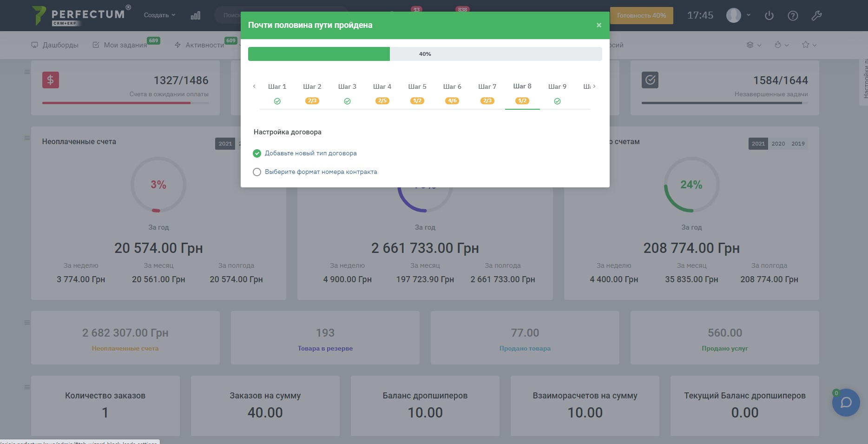Check 'Выберите формат номера контракта' circle
This screenshot has width=868, height=444.
(x=257, y=172)
